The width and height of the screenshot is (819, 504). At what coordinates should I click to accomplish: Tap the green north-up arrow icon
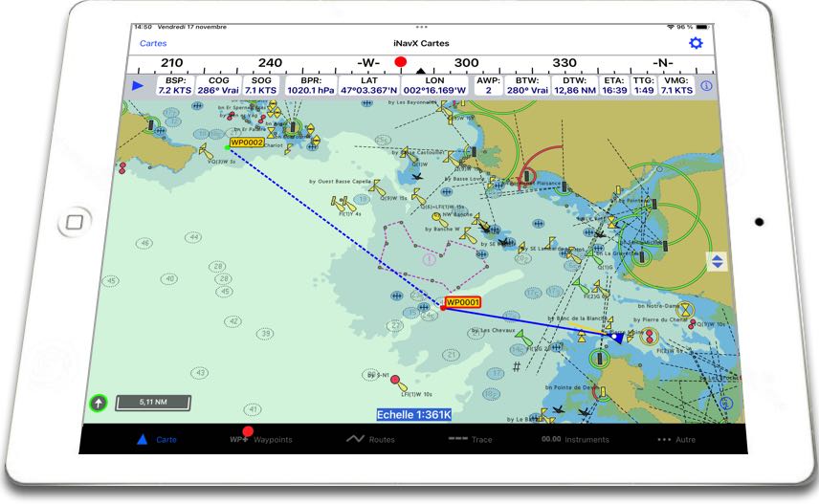pyautogui.click(x=98, y=404)
